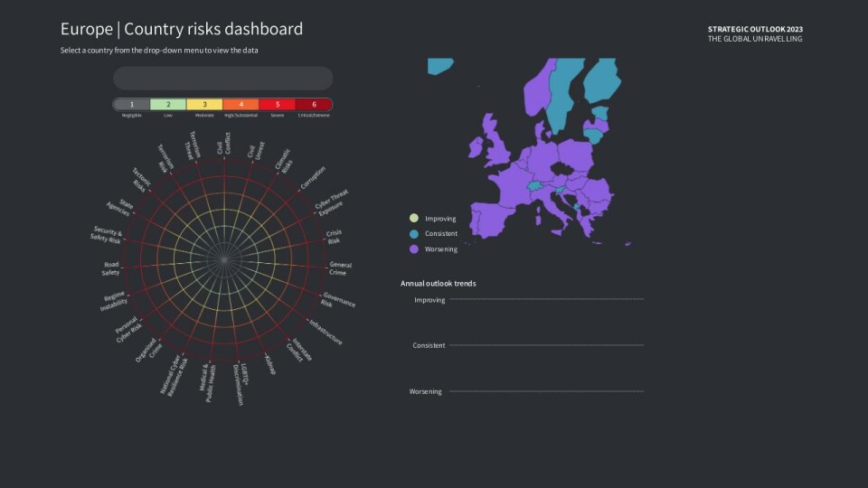Click the Organised Crime radar label
The image size is (868, 488).
(x=149, y=351)
